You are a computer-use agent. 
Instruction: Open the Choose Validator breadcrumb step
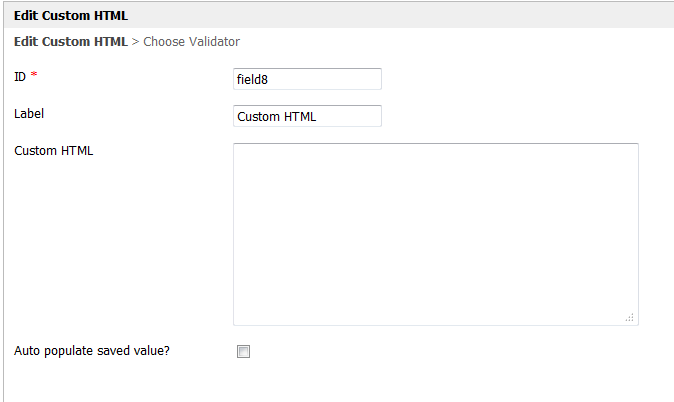click(x=191, y=42)
